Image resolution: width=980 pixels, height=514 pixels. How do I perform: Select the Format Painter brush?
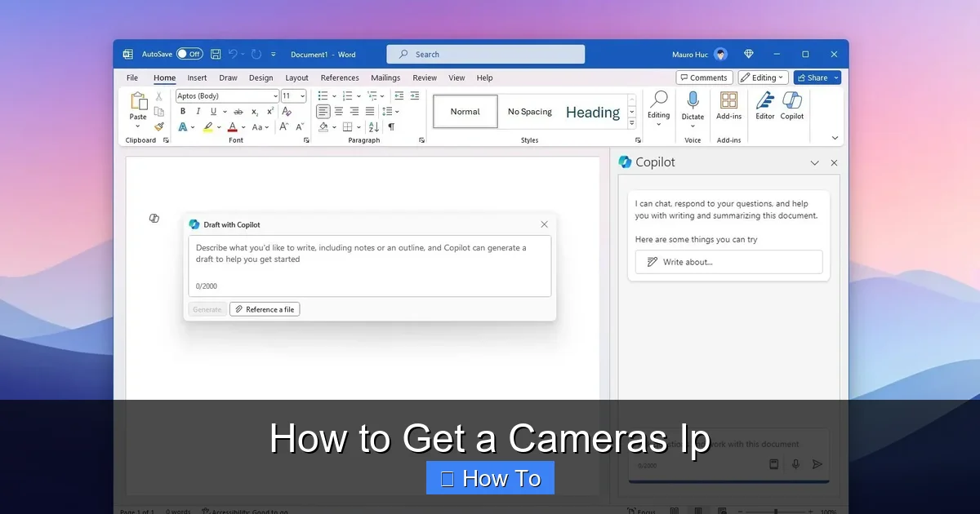click(x=159, y=126)
